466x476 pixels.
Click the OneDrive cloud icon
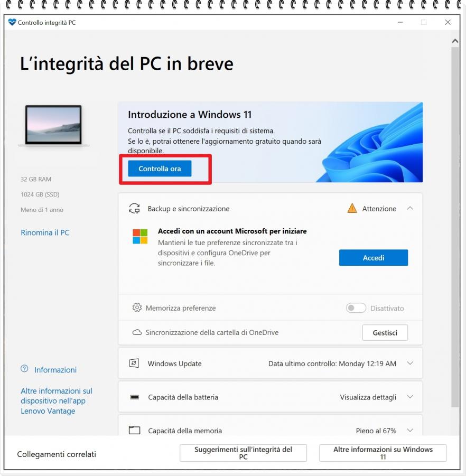point(137,333)
